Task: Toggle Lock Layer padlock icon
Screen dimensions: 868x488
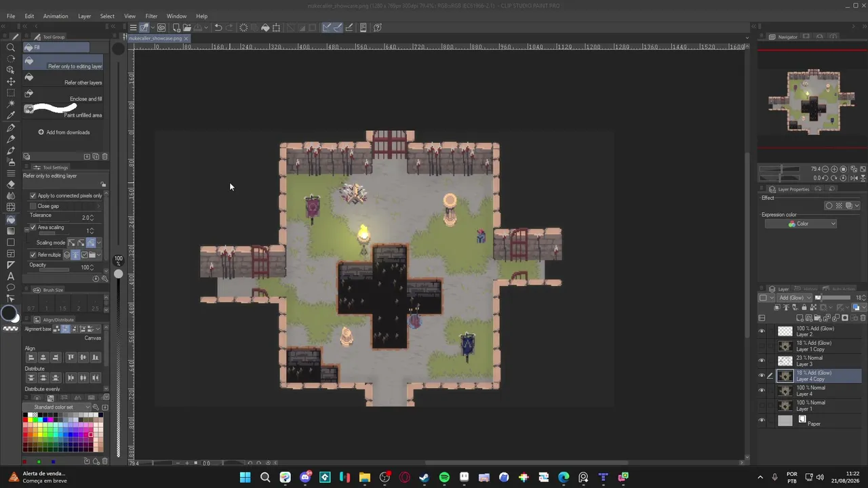Action: (804, 307)
